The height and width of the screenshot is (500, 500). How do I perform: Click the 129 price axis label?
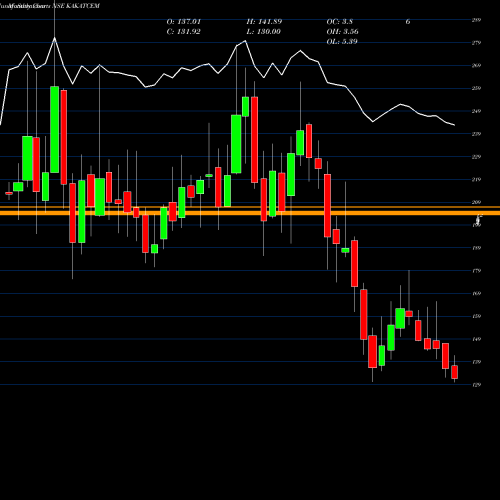(476, 385)
